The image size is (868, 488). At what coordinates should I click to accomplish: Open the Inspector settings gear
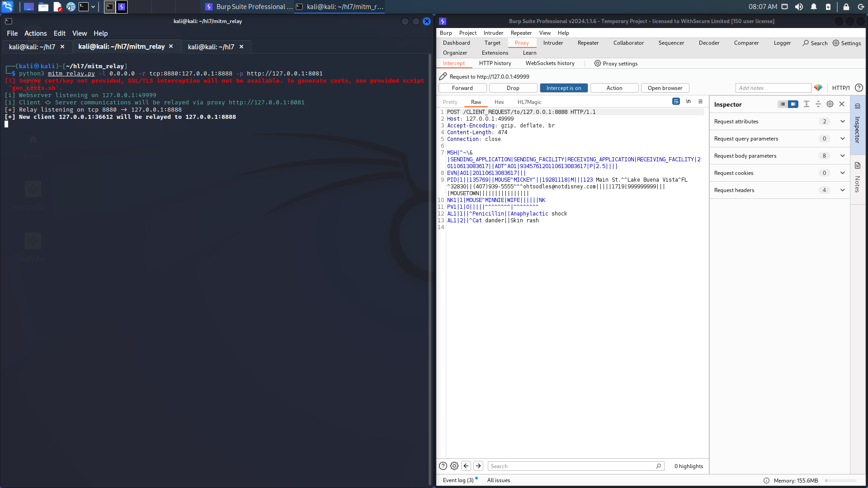pos(830,104)
